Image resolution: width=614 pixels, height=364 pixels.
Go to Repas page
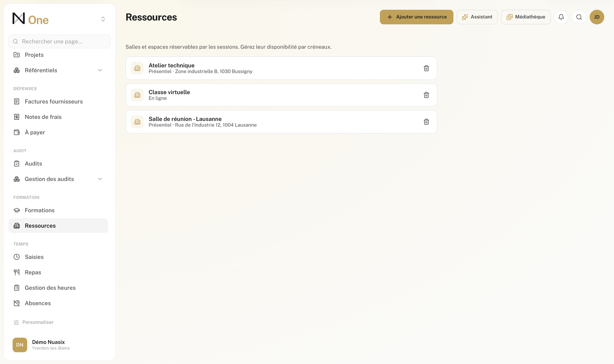point(58,272)
